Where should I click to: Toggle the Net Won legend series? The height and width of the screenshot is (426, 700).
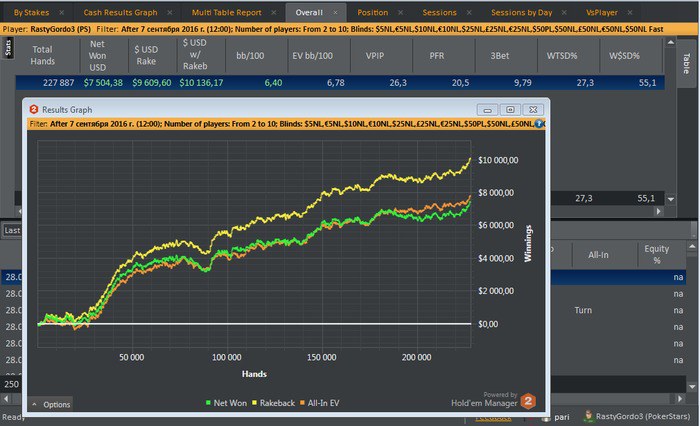coord(228,402)
